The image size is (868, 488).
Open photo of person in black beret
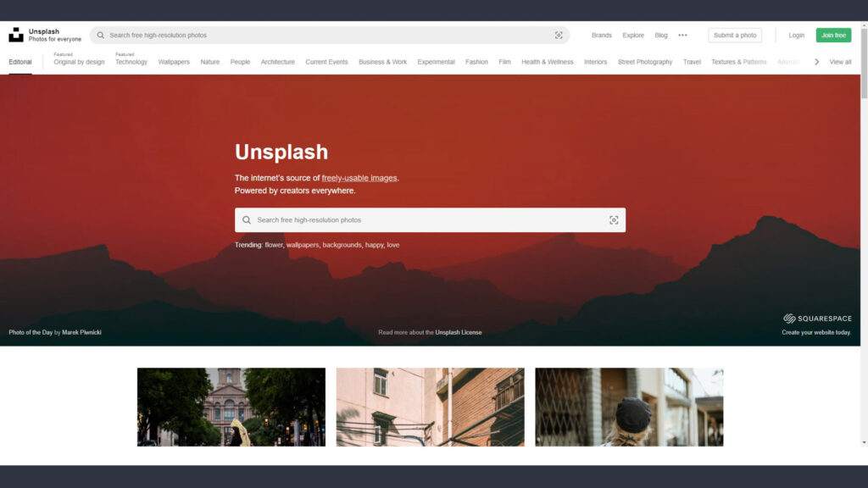tap(630, 407)
